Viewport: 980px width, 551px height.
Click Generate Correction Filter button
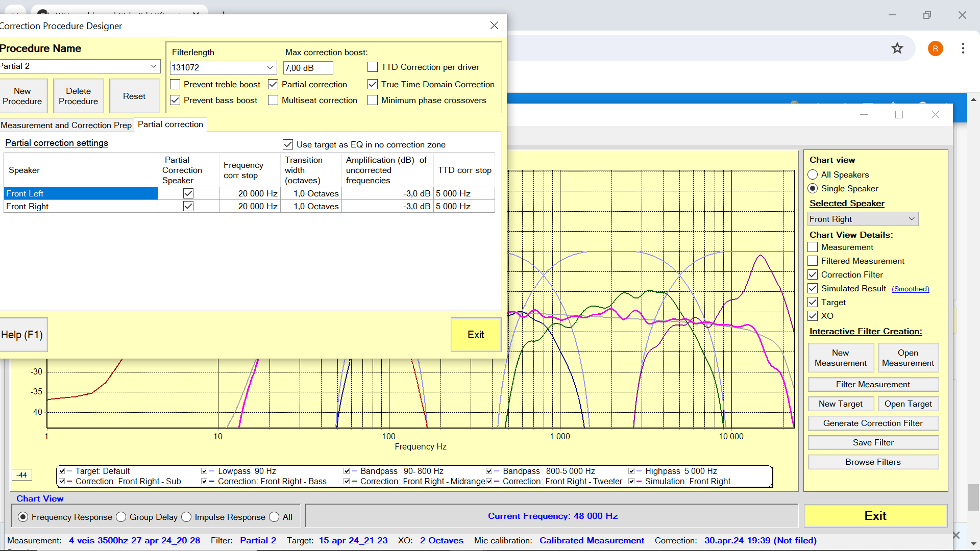coord(873,423)
